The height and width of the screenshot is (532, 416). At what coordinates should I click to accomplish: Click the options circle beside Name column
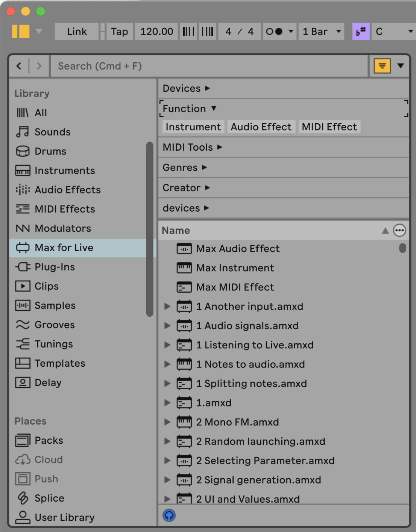399,230
